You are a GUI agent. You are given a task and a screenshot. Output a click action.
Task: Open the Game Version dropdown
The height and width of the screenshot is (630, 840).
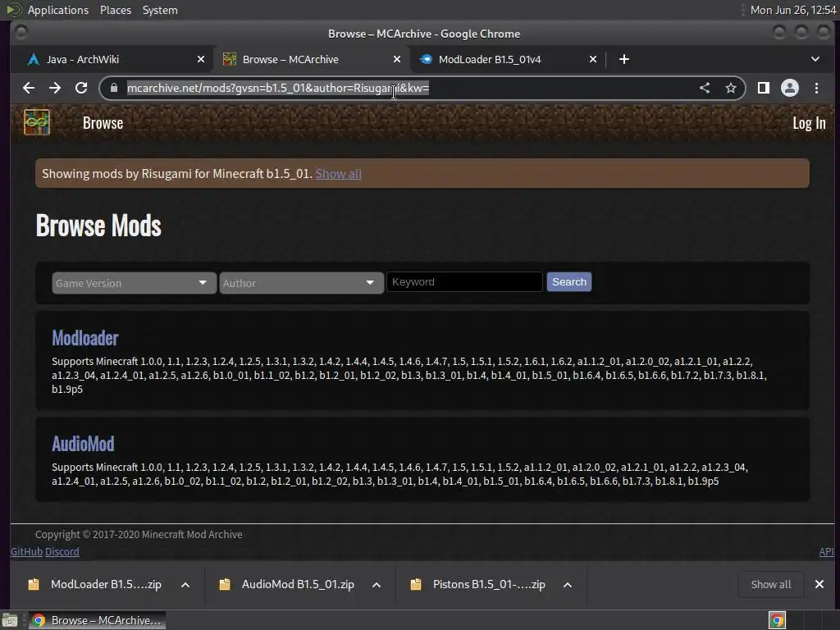pyautogui.click(x=134, y=283)
